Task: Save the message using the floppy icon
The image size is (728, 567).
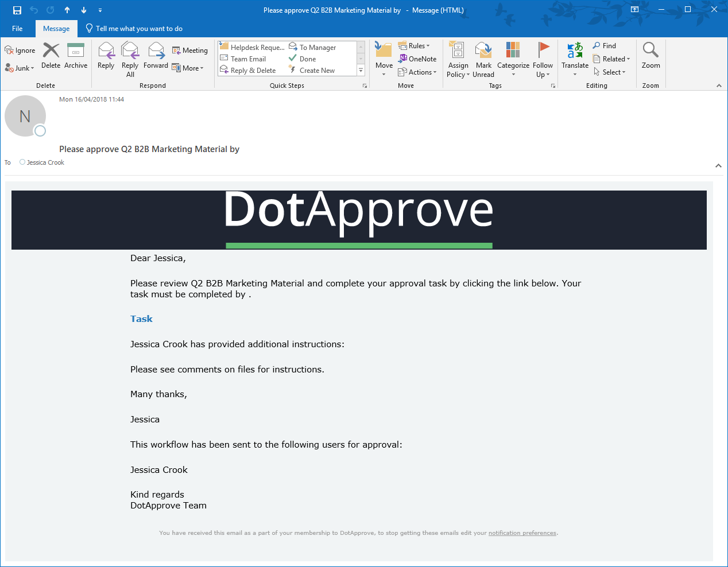Action: tap(17, 10)
